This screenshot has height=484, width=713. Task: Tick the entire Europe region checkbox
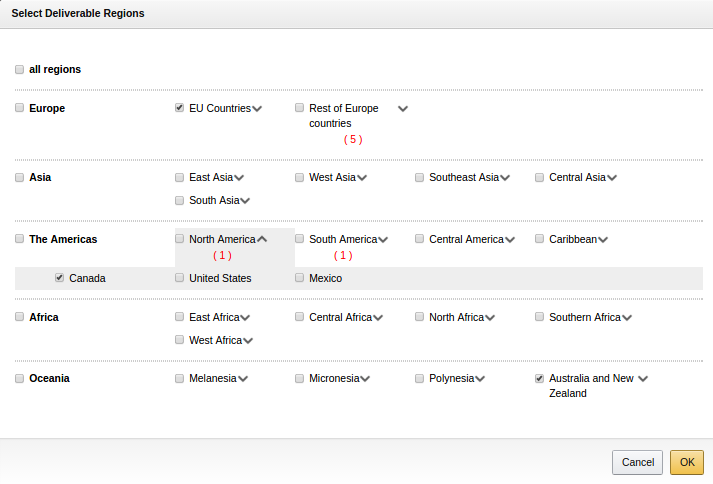(x=20, y=108)
